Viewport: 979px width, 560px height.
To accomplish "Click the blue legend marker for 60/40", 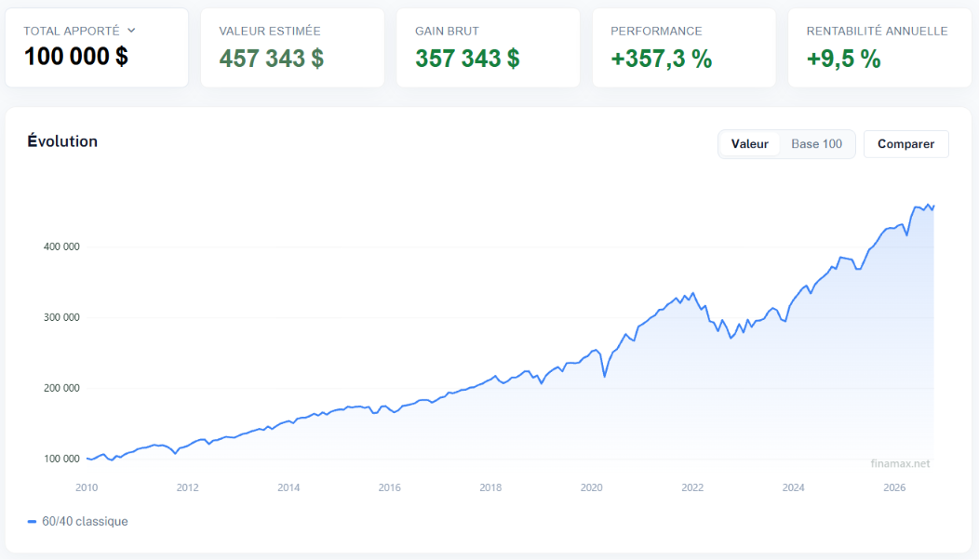I will point(32,521).
